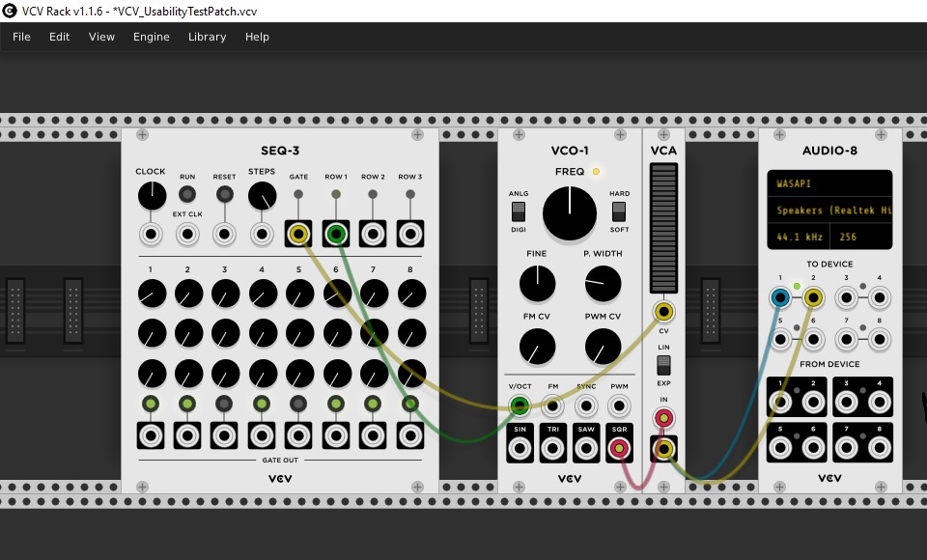Click the VCA CV input jack
Screen dimensions: 927x560
click(663, 311)
